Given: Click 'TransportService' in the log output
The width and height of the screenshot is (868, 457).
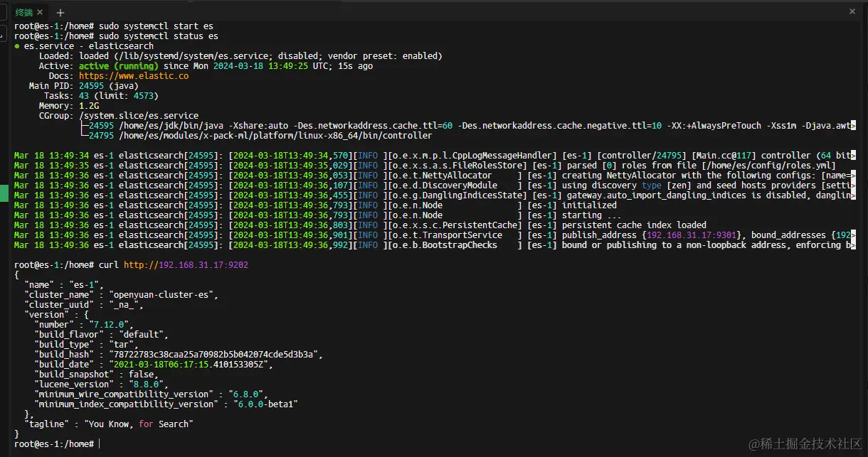Looking at the screenshot, I should 462,235.
